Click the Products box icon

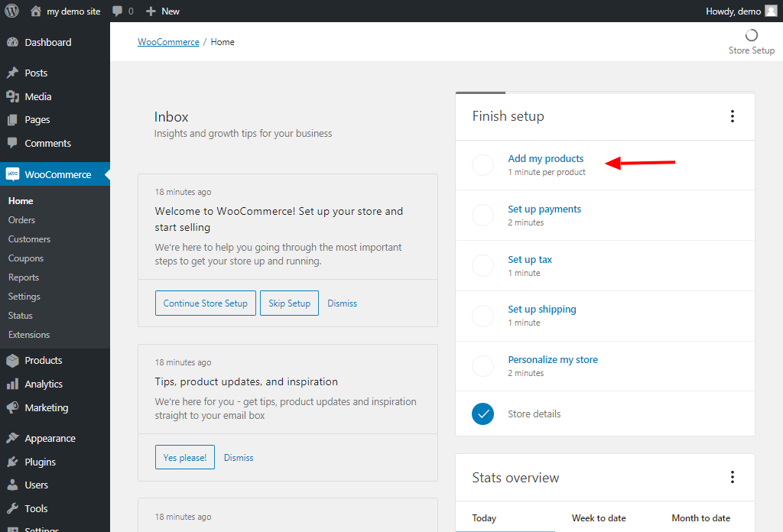click(x=12, y=360)
